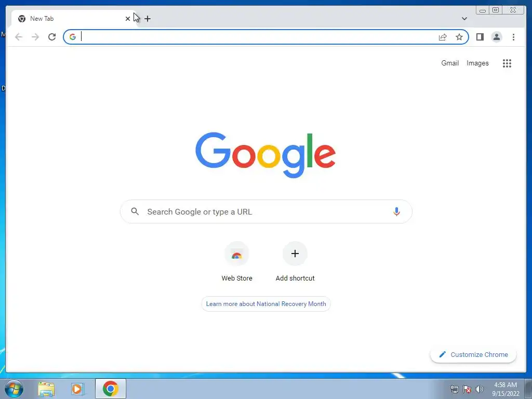
Task: Open the Windows Start menu
Action: [14, 389]
